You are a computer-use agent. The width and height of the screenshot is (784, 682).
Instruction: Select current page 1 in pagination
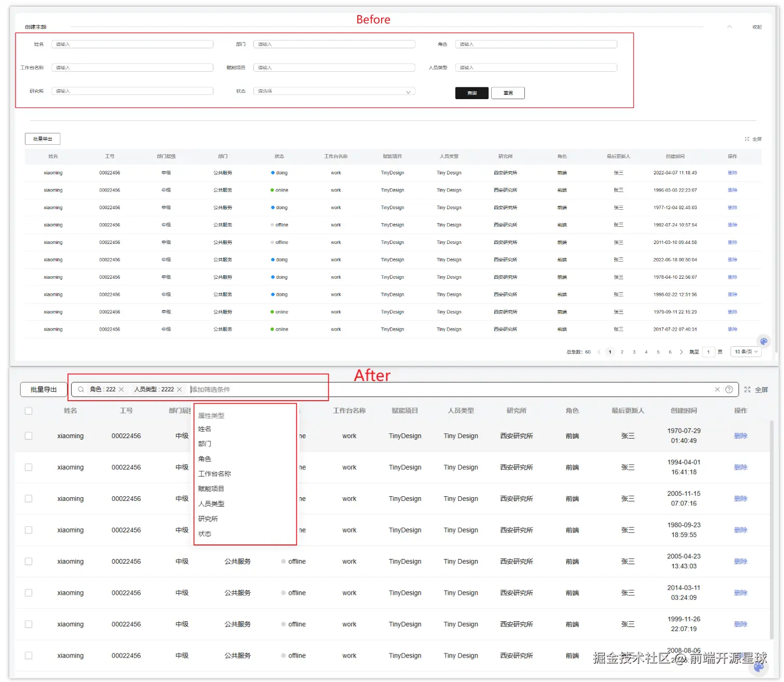[x=610, y=352]
